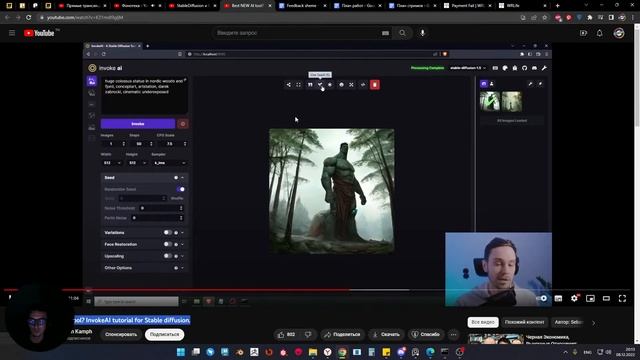The width and height of the screenshot is (640, 360).
Task: Click the Подписаться subscribe button
Action: [x=164, y=334]
